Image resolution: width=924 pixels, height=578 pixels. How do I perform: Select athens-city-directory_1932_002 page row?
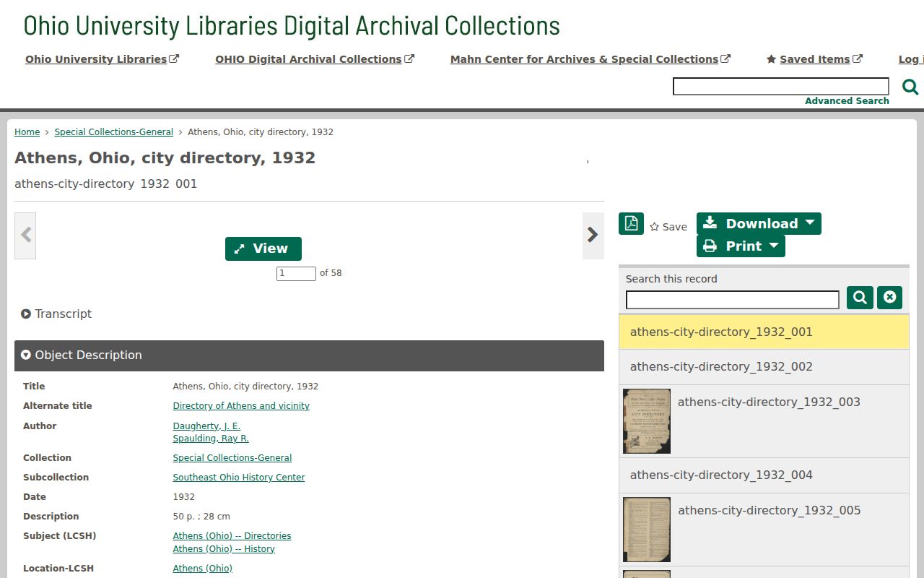[x=764, y=367]
